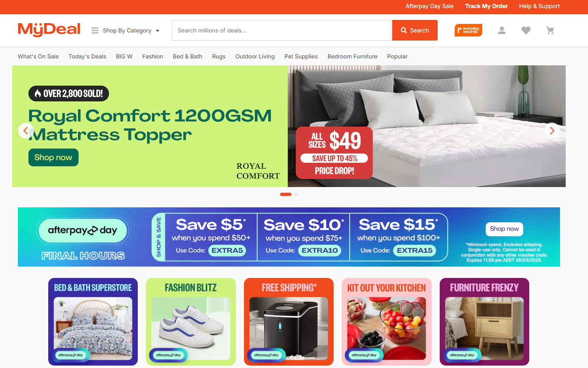Switch to the second carousel slide dot

point(296,194)
